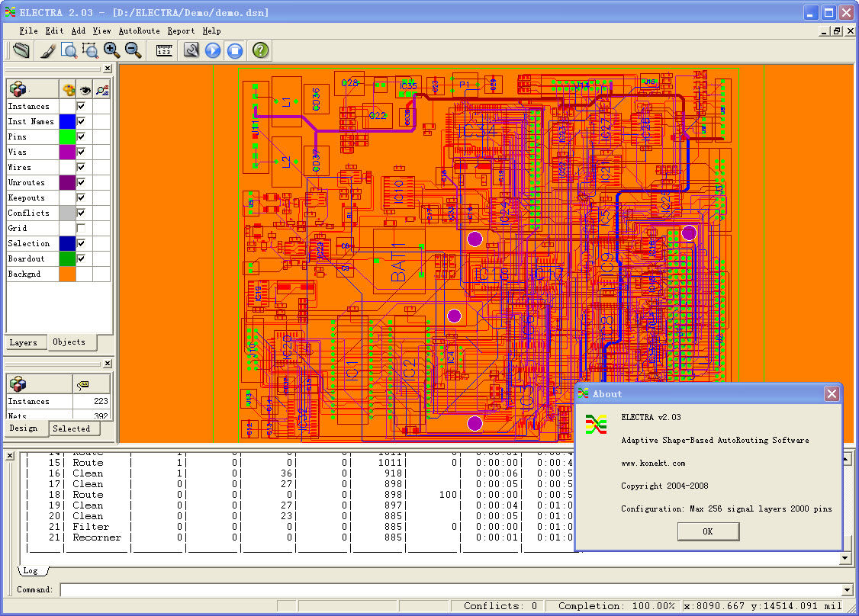This screenshot has width=859, height=616.
Task: Click the log scrollbar up arrow
Action: coord(845,459)
